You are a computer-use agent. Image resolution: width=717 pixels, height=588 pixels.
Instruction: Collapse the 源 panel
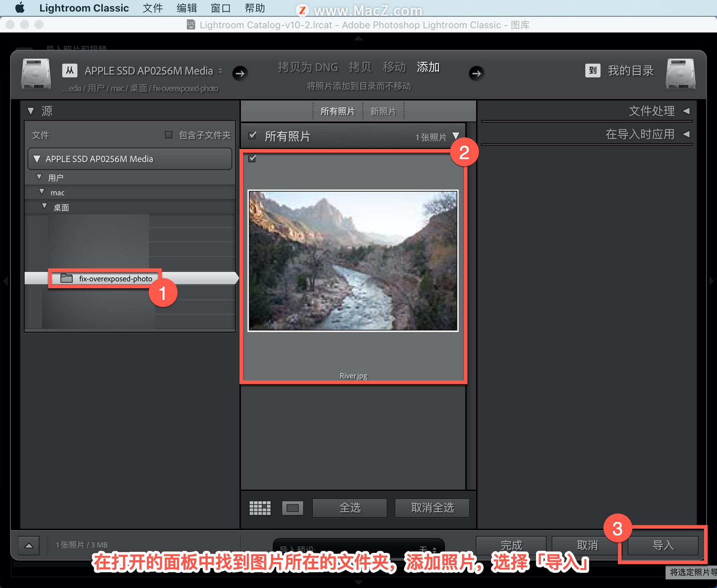(31, 111)
